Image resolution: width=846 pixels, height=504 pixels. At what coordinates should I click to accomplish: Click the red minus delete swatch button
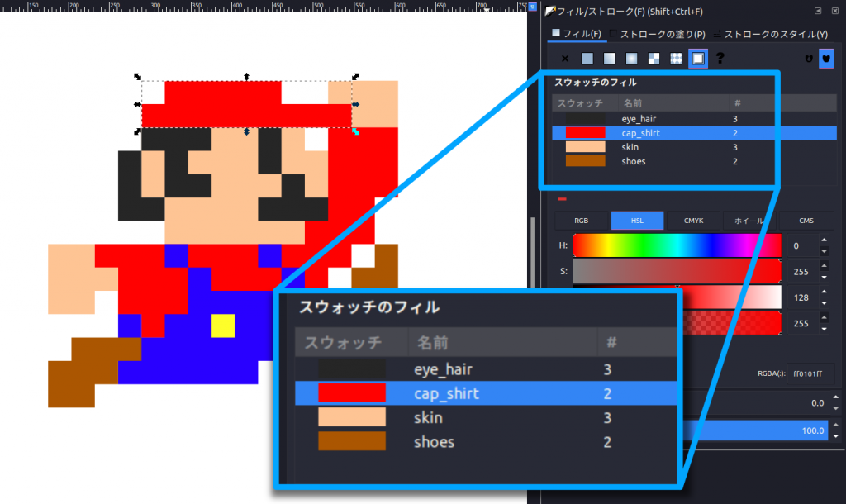tap(562, 199)
